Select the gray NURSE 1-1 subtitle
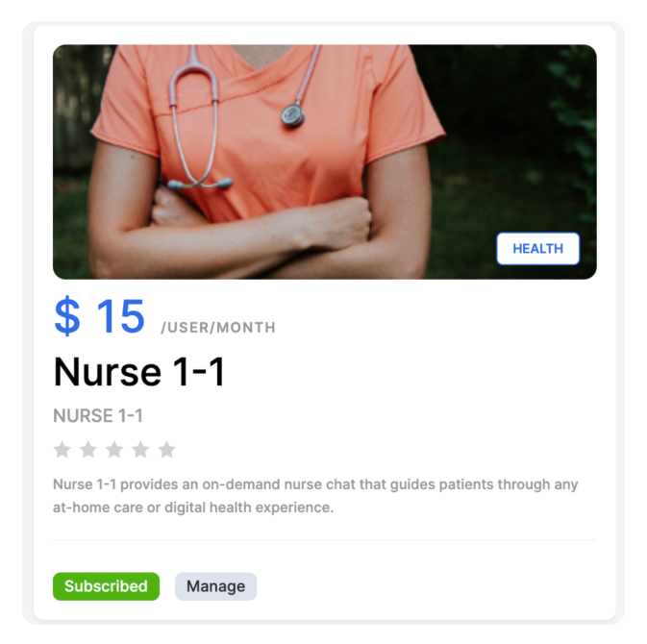This screenshot has width=647, height=644. click(98, 415)
